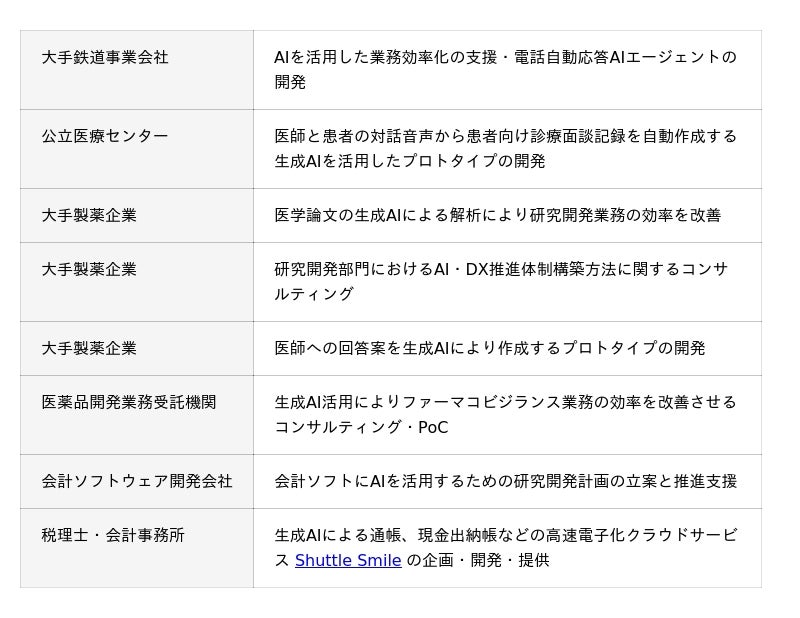Viewport: 800px width, 618px height.
Task: Click the 通帳、現金出納帳 cloud service description
Action: [505, 536]
